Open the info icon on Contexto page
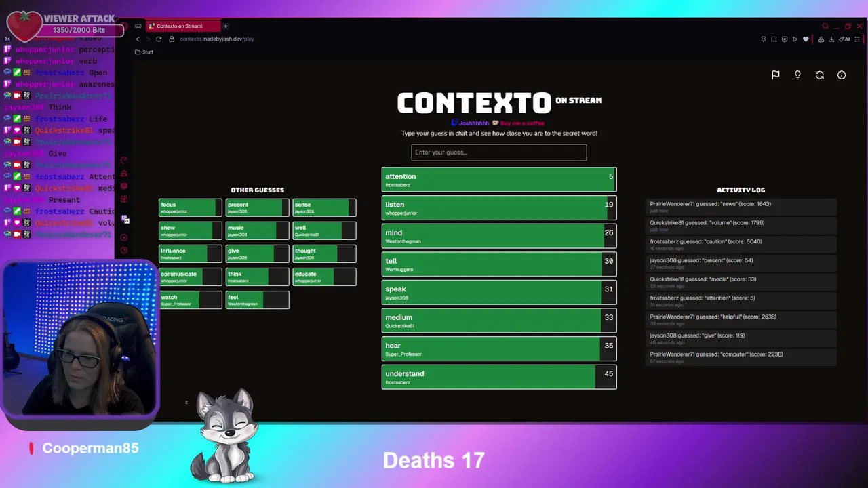Screen dimensions: 868x488 (842, 75)
